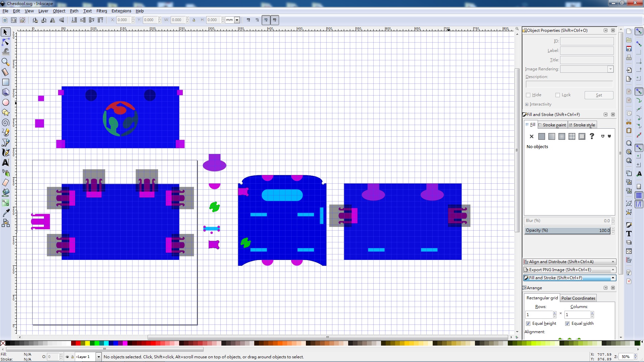The image size is (644, 362).
Task: Open the Layer 1 dropdown
Action: (x=99, y=357)
